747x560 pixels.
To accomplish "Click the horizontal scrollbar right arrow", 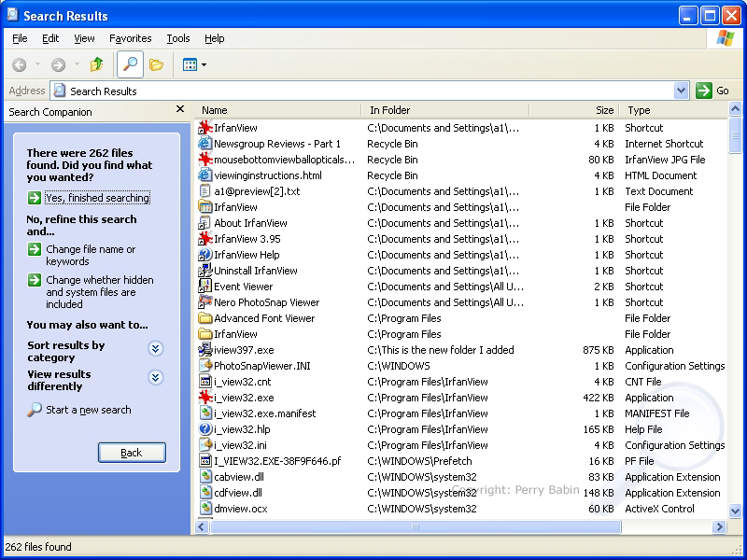I will [719, 526].
